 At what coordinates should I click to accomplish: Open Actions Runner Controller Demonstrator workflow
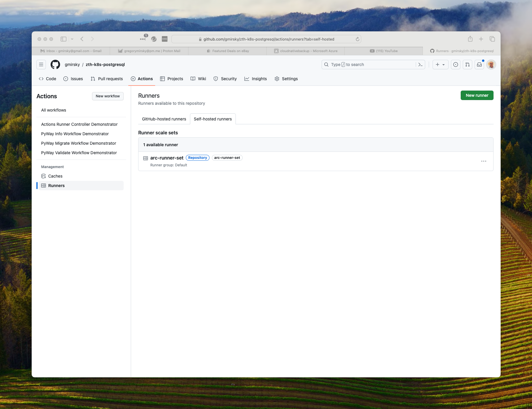coord(79,124)
